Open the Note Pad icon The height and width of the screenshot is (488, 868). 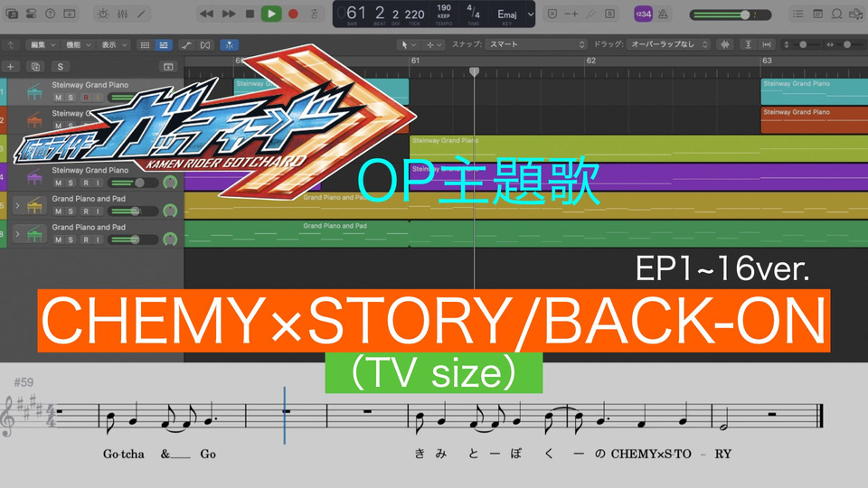pyautogui.click(x=817, y=14)
